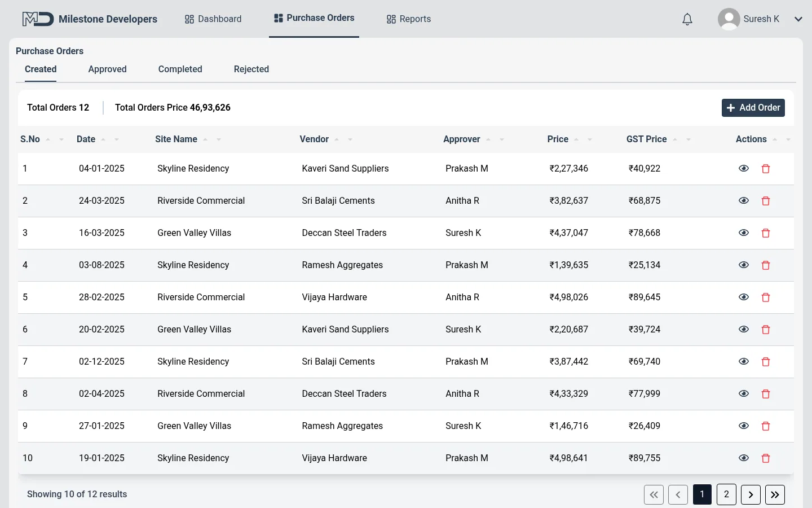Delete order dated 03-08-2025
Image resolution: width=812 pixels, height=508 pixels.
pyautogui.click(x=766, y=265)
